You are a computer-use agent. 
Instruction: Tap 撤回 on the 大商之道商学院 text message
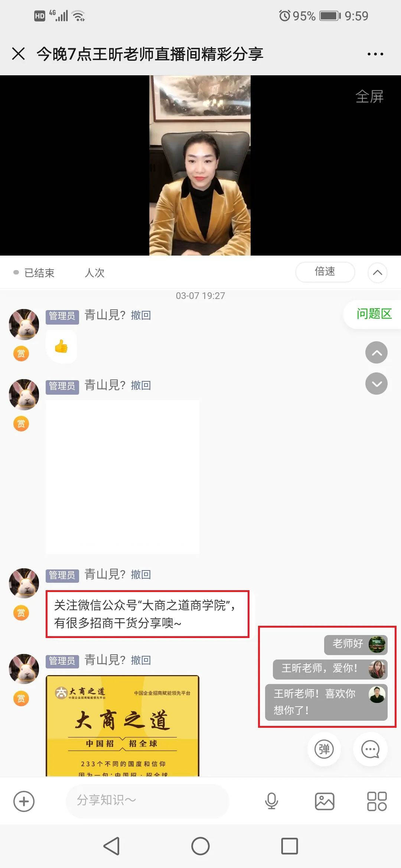[x=141, y=575]
